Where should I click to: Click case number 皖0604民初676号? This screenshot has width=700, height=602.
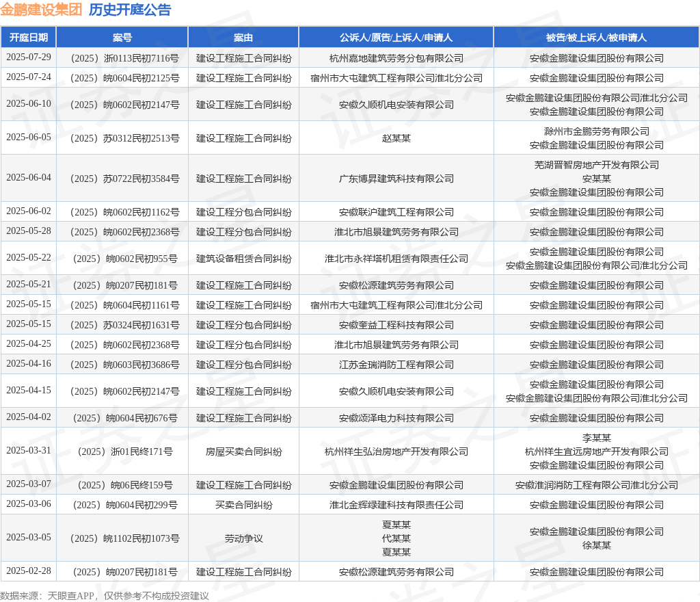(x=125, y=418)
